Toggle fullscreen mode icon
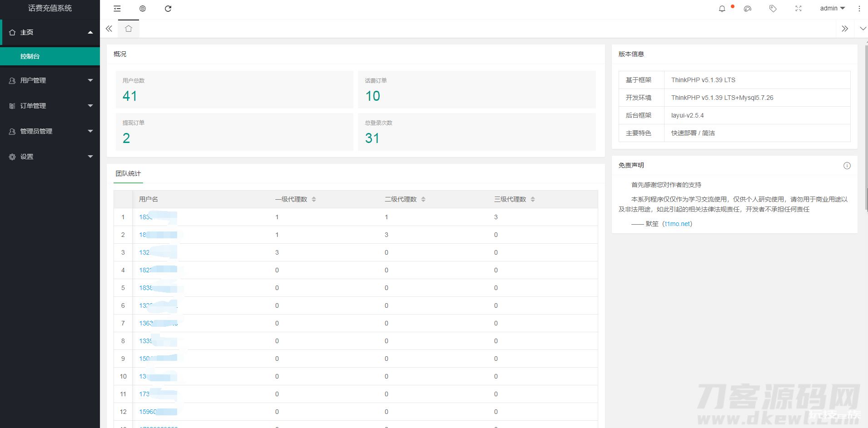868x428 pixels. (x=799, y=9)
